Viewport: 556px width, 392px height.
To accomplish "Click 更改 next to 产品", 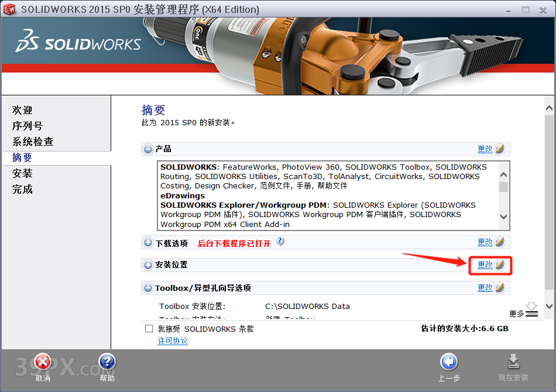I will coord(486,149).
